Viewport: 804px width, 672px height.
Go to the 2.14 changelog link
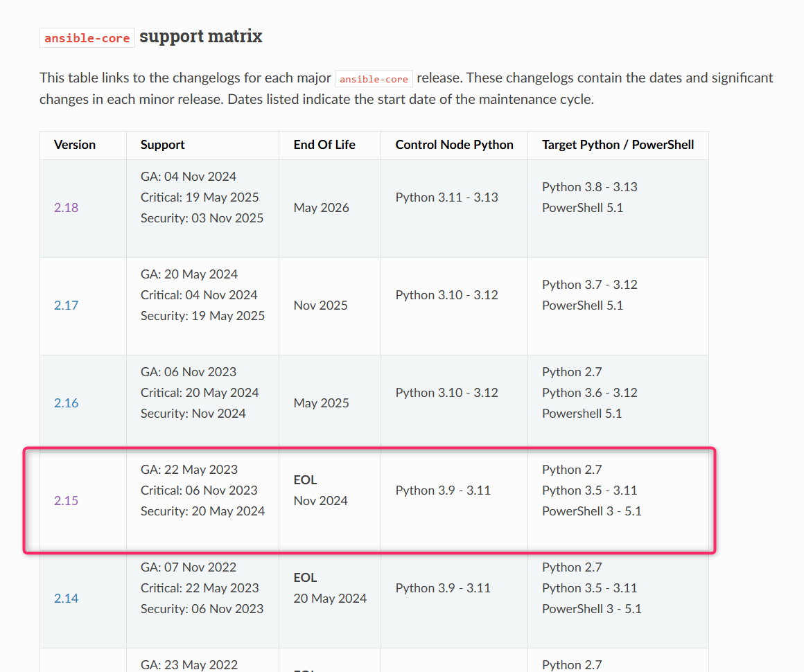66,598
